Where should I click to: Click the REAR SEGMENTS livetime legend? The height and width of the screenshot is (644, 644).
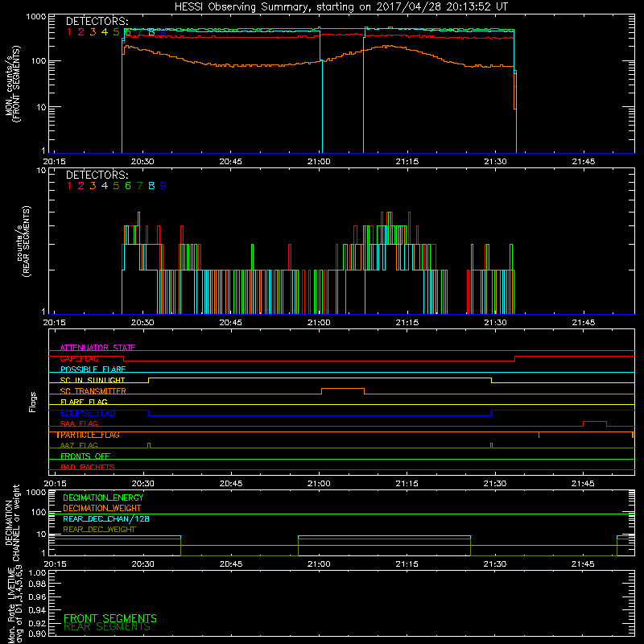pos(107,627)
